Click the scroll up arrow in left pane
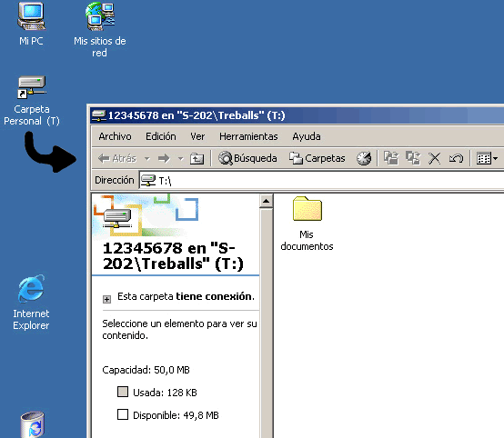Image resolution: width=504 pixels, height=438 pixels. pyautogui.click(x=267, y=202)
